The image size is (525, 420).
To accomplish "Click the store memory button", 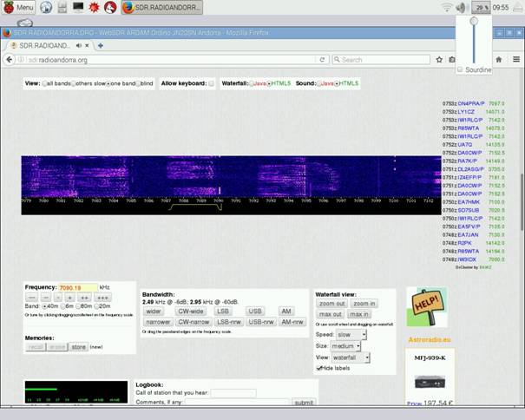I will click(x=78, y=347).
